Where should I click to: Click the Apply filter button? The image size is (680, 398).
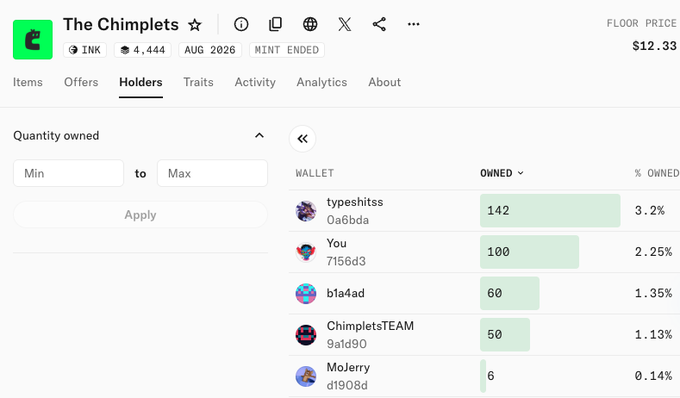141,215
